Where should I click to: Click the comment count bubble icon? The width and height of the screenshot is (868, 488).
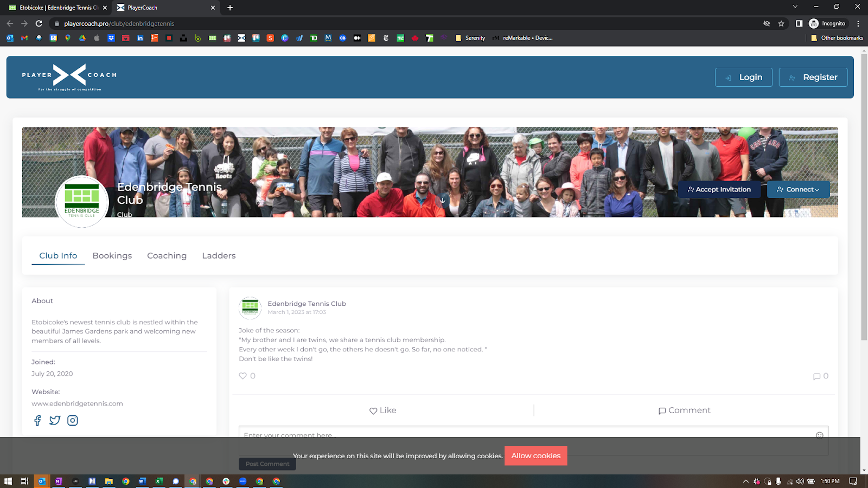click(816, 376)
